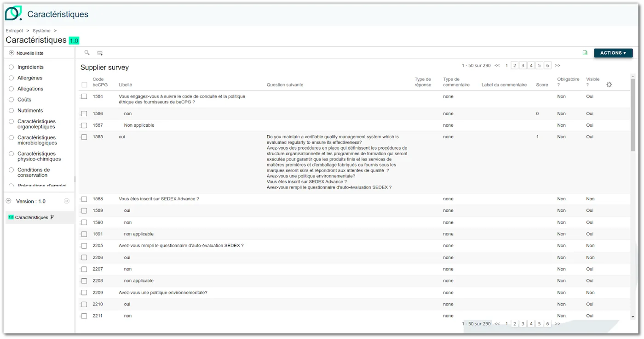Tick the checkbox for row 1584

[x=84, y=96]
